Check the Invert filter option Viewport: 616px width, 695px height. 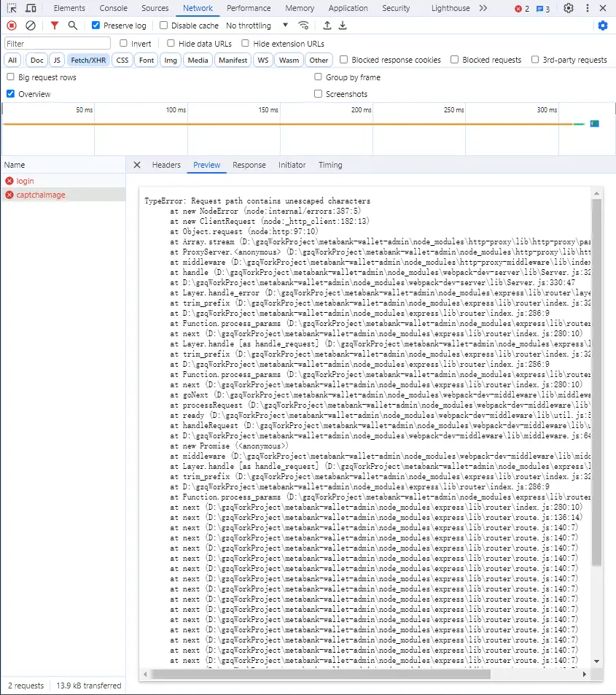[124, 43]
